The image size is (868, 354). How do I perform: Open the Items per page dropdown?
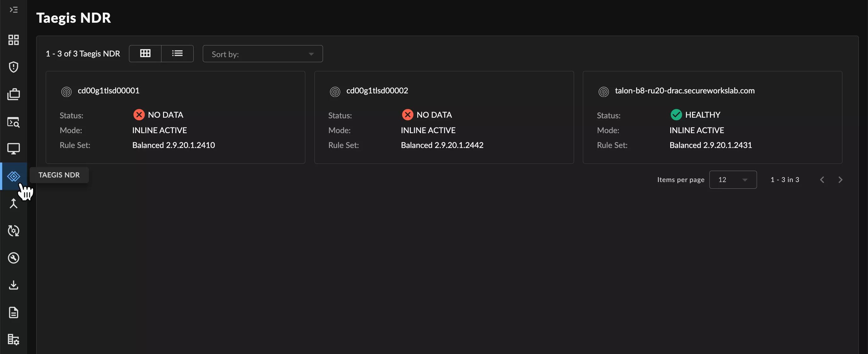click(733, 180)
